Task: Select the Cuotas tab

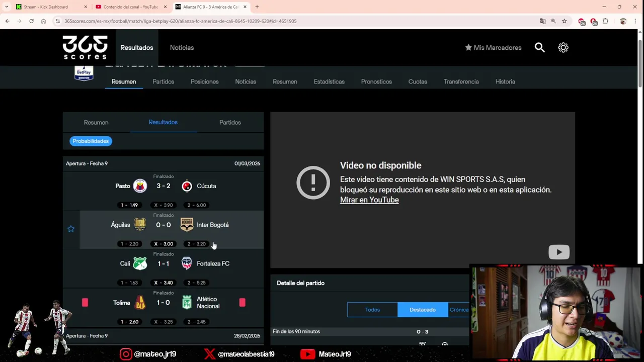Action: pos(418,81)
